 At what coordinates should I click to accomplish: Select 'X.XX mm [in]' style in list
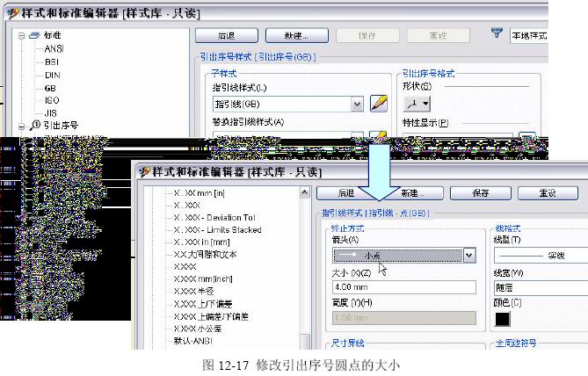pos(200,193)
